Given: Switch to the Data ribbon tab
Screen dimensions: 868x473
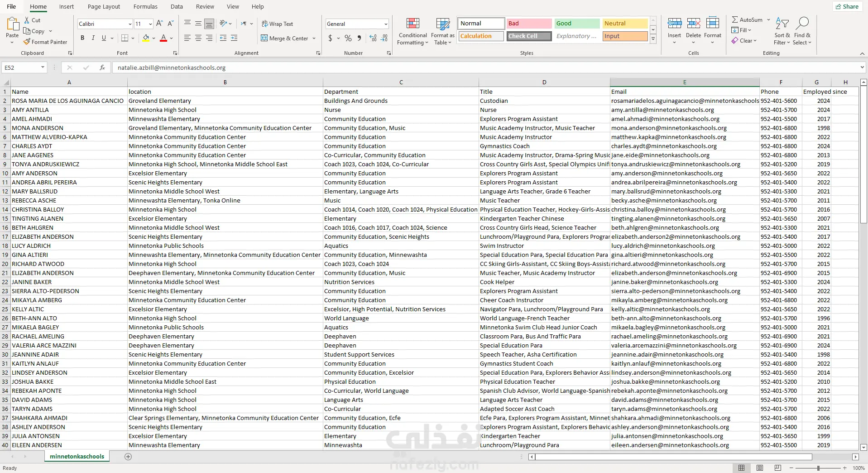Looking at the screenshot, I should coord(177,6).
